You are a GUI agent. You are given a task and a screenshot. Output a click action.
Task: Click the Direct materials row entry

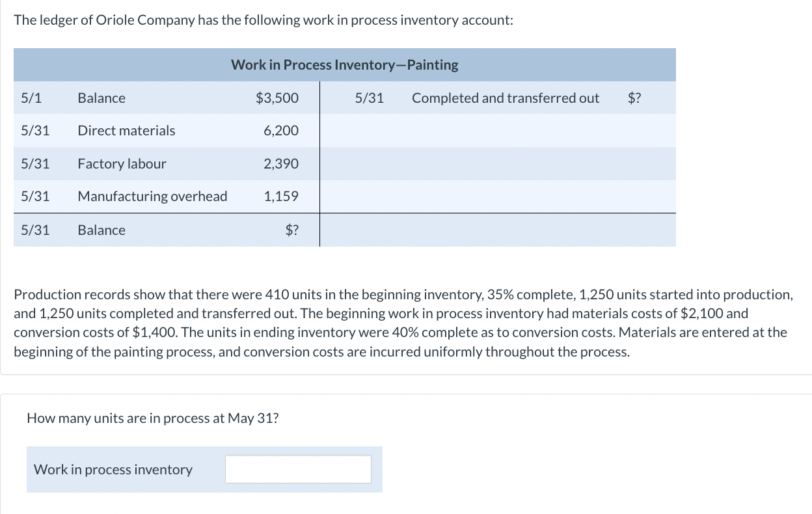(126, 130)
